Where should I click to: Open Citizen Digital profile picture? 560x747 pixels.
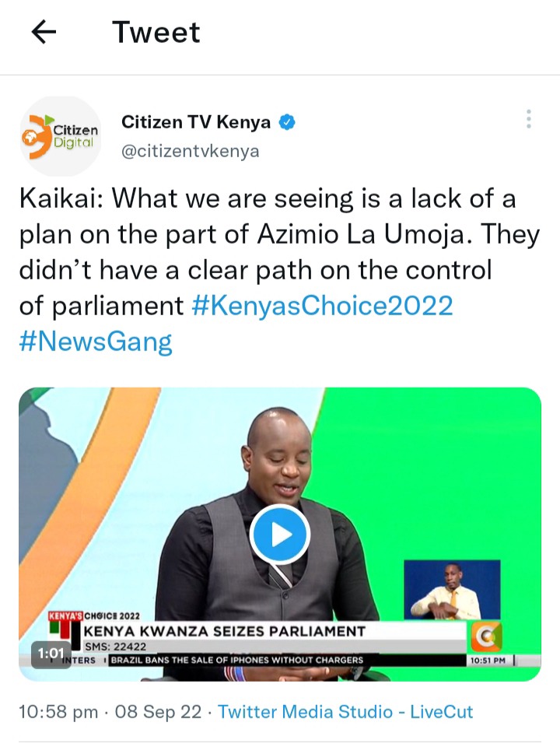[61, 136]
